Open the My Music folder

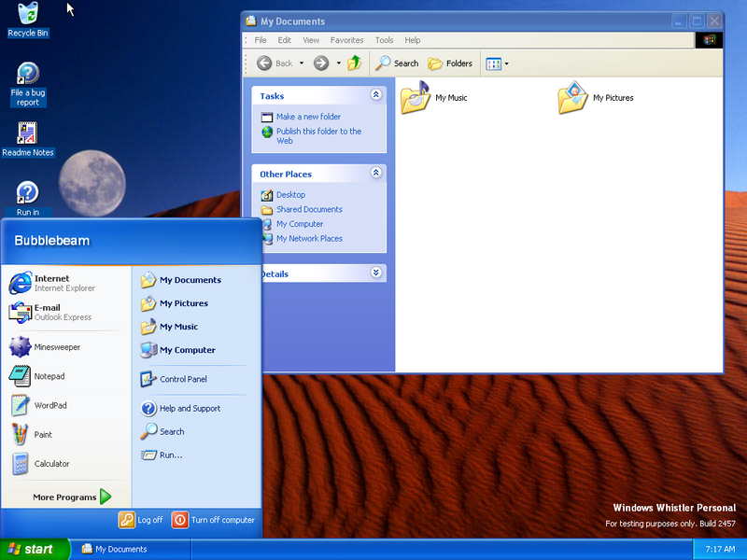coord(416,98)
